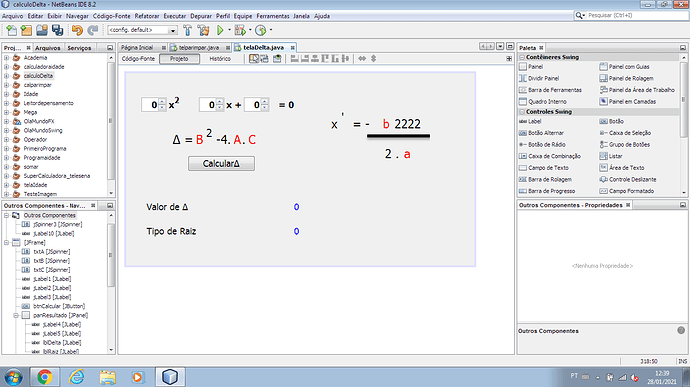Open the Refatorar menu

pos(147,16)
